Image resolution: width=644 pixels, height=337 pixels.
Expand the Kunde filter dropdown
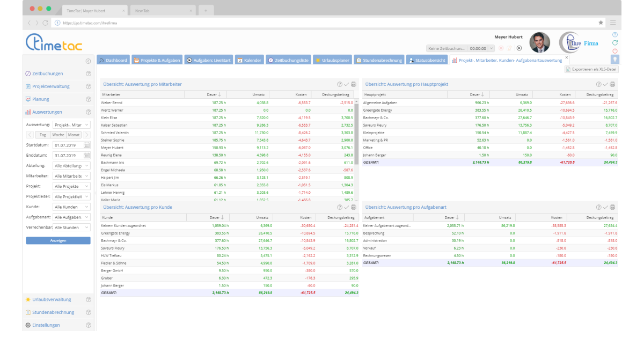tap(71, 207)
